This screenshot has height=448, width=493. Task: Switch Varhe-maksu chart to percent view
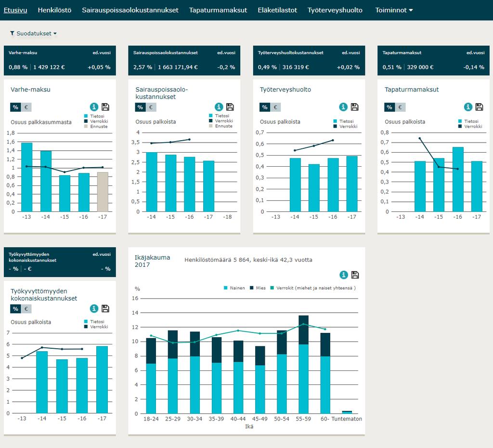15,107
